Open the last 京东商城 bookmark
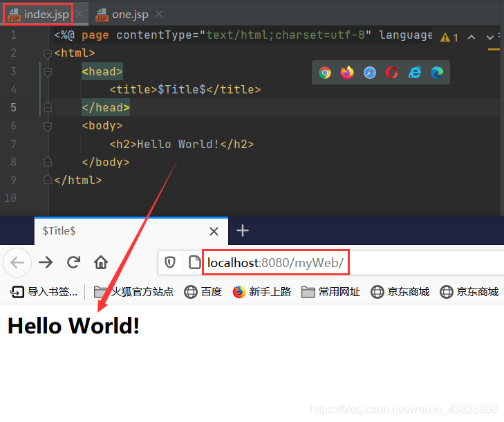504x422 pixels. (x=469, y=292)
